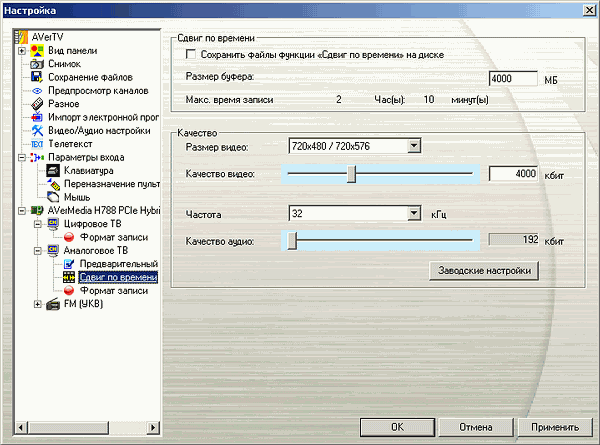Select Формат записи under Цифровое ТВ
The image size is (600, 445).
[x=114, y=237]
